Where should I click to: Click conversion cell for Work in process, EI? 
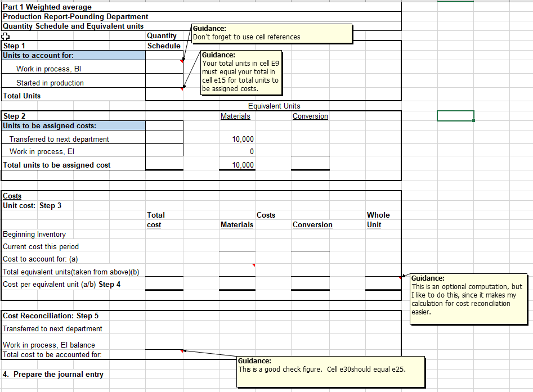click(x=310, y=151)
